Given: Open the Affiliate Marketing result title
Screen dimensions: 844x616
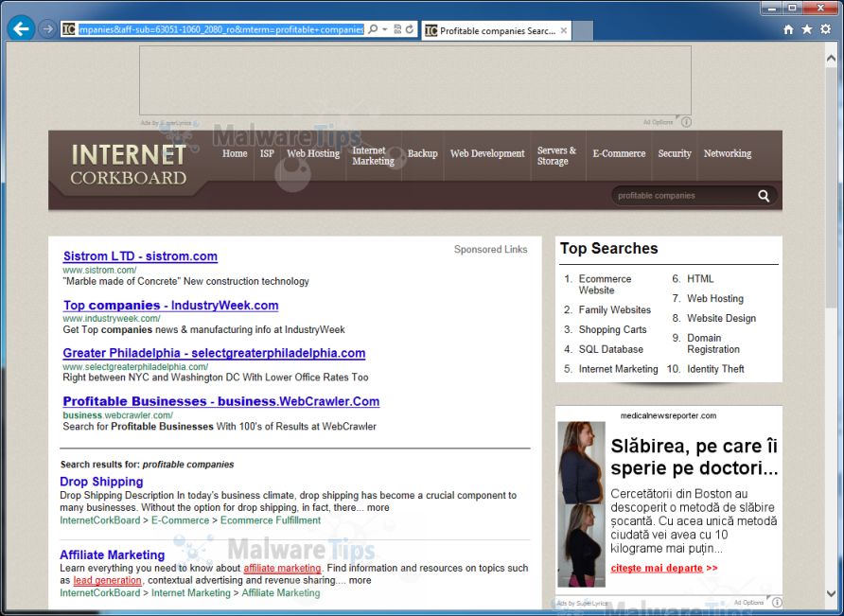Looking at the screenshot, I should coord(112,554).
